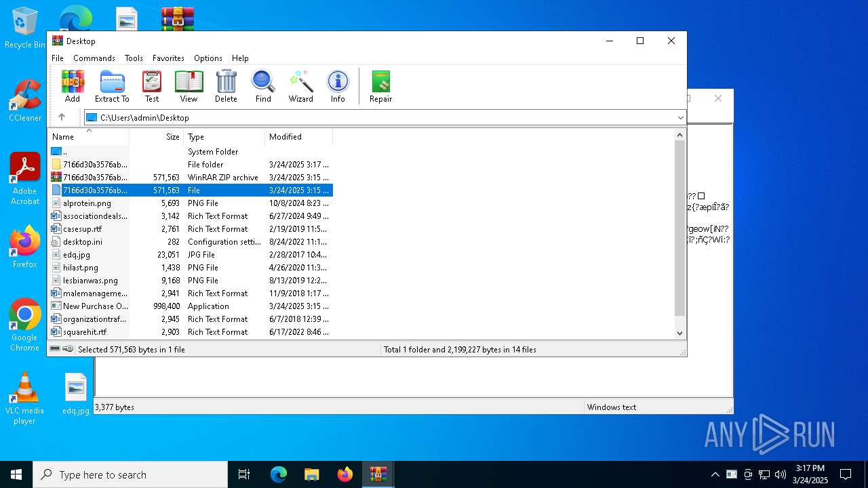Open the Commands menu

click(x=94, y=58)
